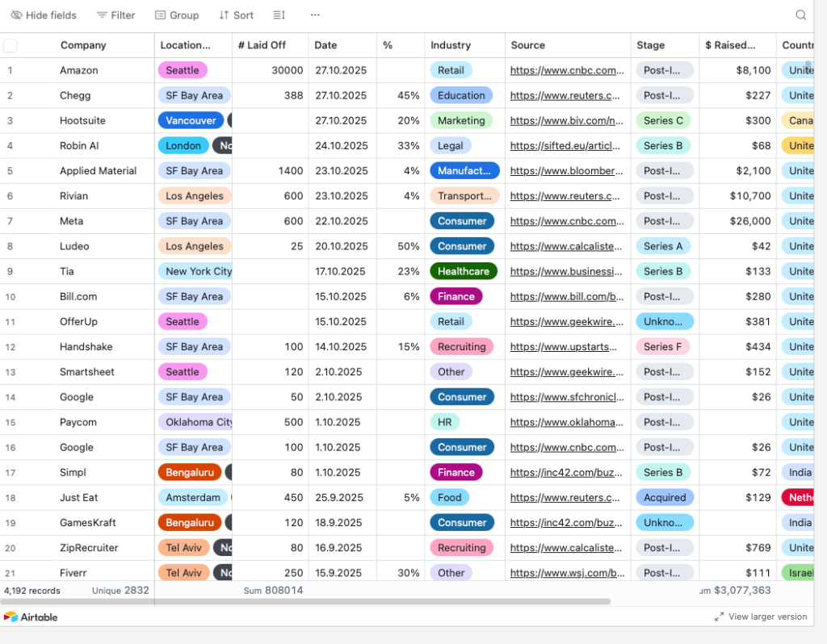Click the search magnifier icon
The image size is (827, 644).
pos(800,15)
